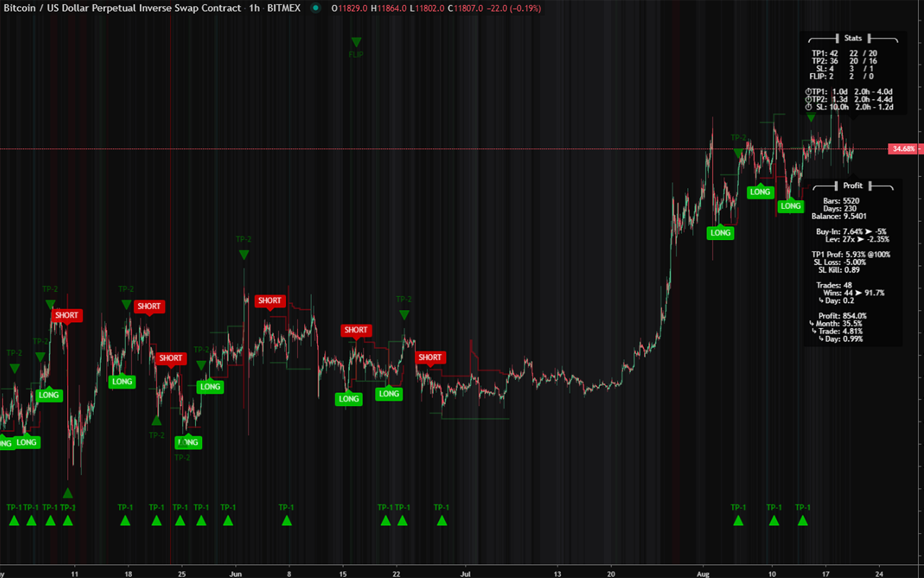The image size is (924, 578).
Task: Click the FLIP signal marker at the chart top
Action: [356, 48]
